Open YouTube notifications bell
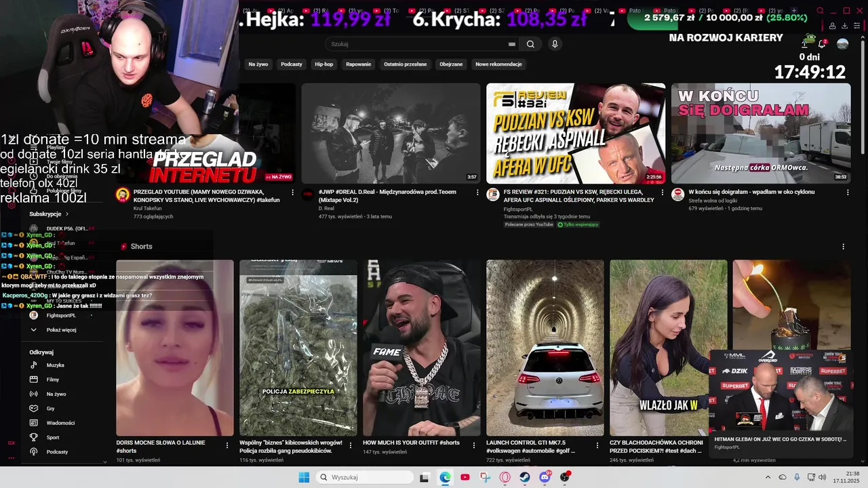868x488 pixels. point(822,44)
